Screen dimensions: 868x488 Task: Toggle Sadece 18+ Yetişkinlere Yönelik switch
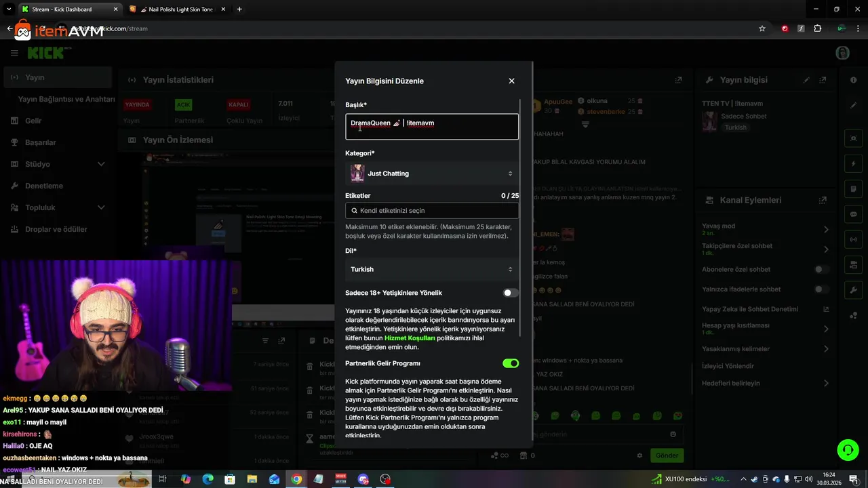point(511,293)
